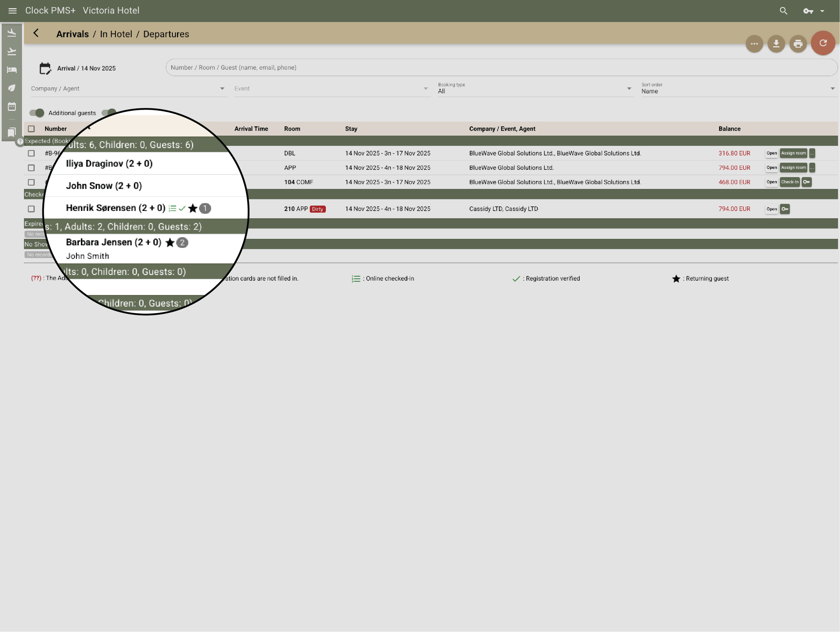Screen dimensions: 840x632
Task: Switch to the In Hotel tab
Action: [x=116, y=34]
